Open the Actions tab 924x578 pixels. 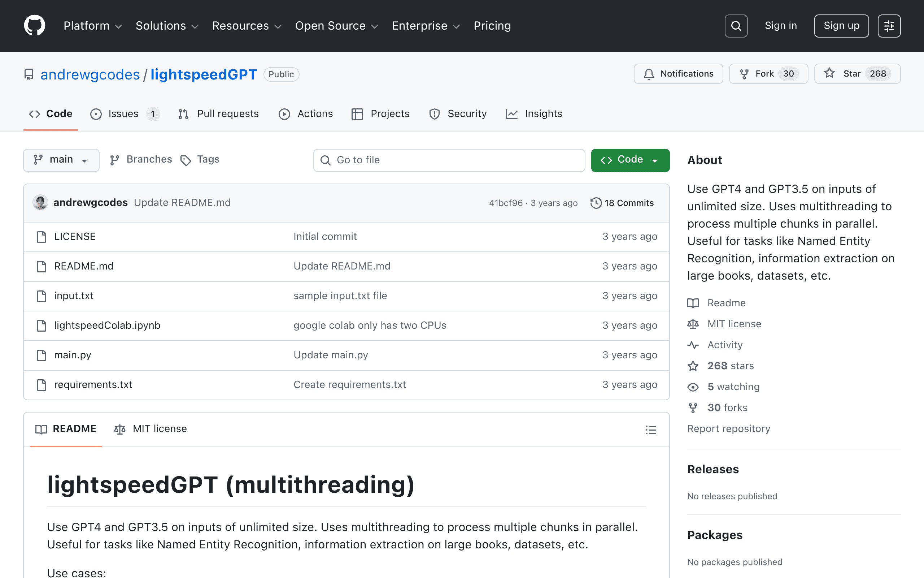306,114
